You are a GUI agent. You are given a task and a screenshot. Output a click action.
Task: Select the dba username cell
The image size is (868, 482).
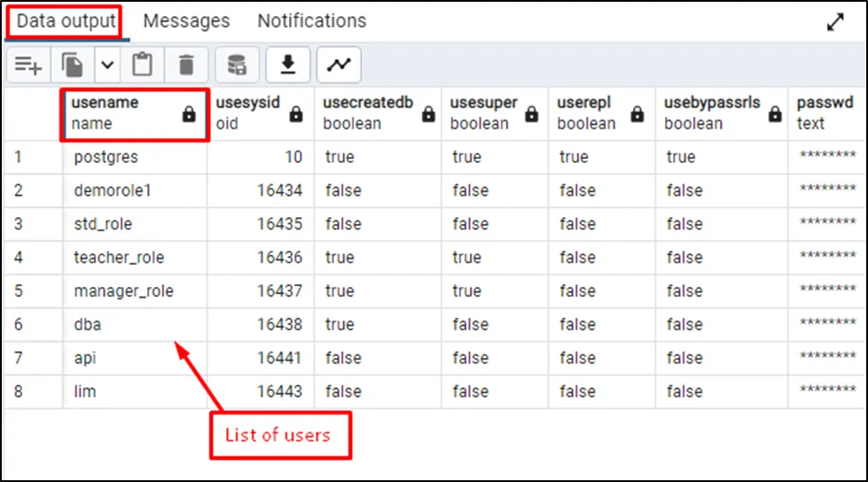click(x=88, y=324)
